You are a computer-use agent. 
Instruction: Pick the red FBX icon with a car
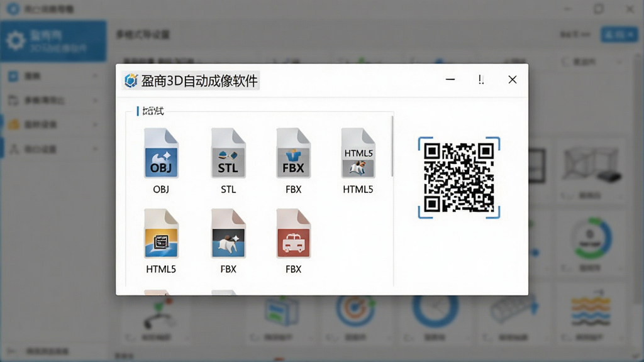coord(293,233)
